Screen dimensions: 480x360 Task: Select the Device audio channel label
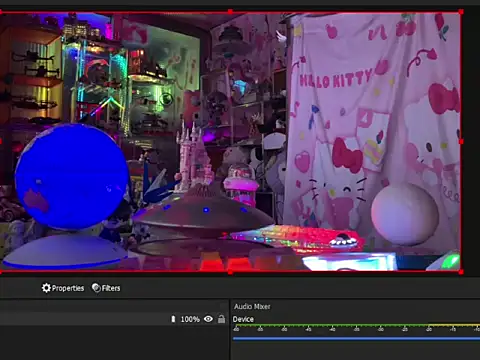pyautogui.click(x=243, y=319)
